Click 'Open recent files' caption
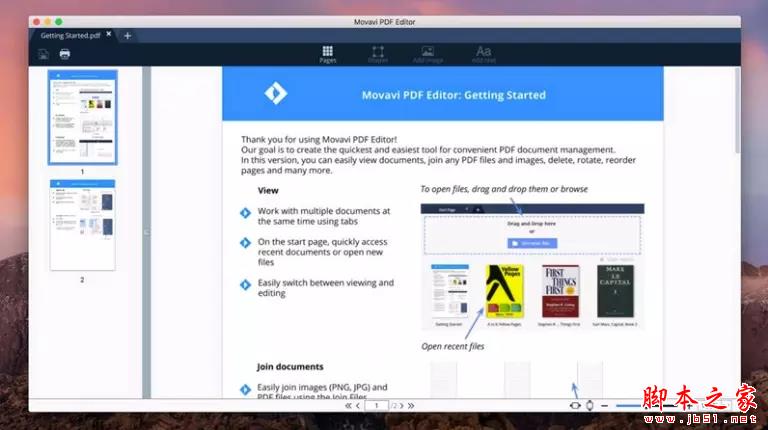Viewport: 768px width, 430px height. [453, 346]
